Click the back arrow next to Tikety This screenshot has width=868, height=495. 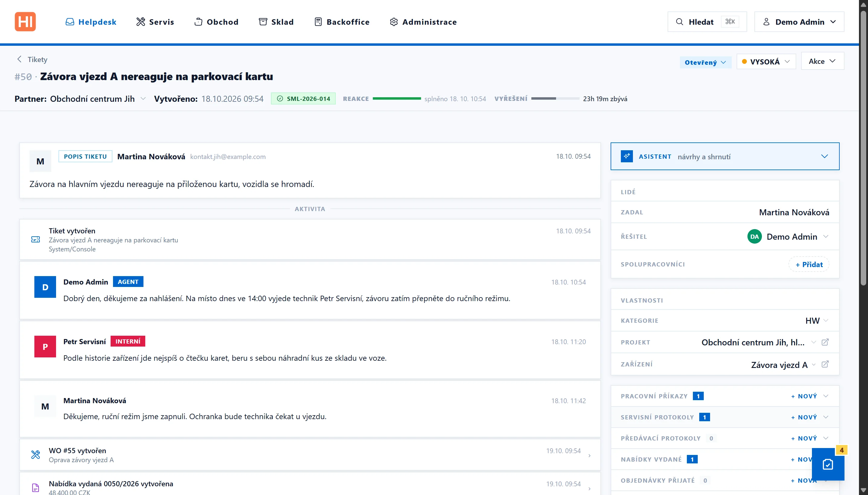pyautogui.click(x=19, y=59)
